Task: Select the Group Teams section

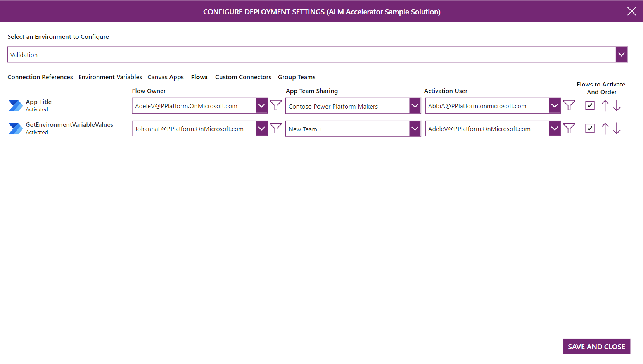Action: (x=297, y=77)
